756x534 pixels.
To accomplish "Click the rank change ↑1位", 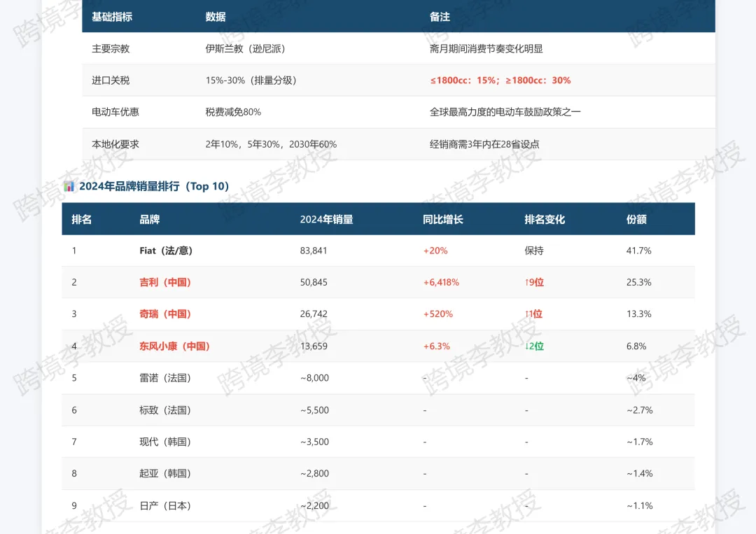I will (533, 314).
